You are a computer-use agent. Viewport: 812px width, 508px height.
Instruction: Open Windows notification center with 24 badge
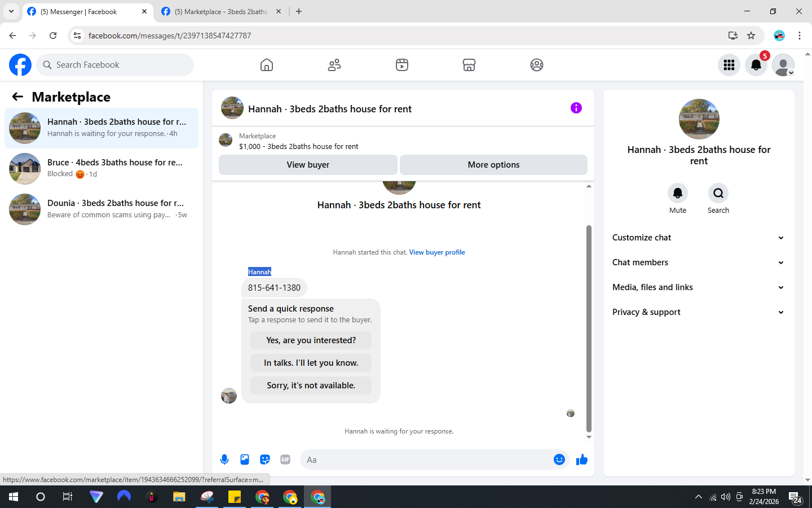tap(795, 498)
